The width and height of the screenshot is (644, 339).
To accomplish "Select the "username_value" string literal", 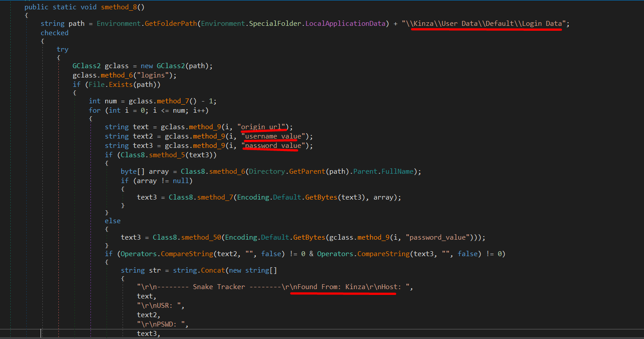I will (x=273, y=136).
